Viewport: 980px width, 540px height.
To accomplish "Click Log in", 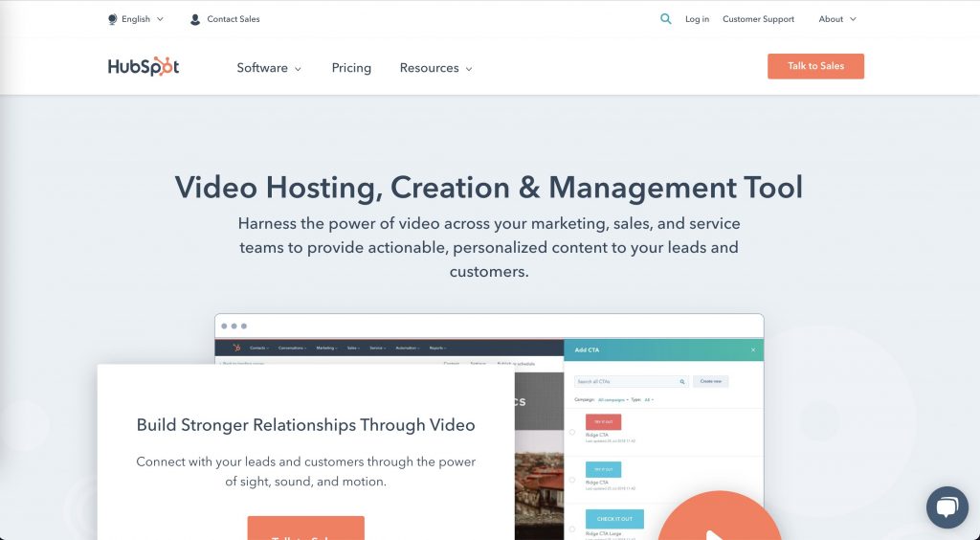I will tap(697, 19).
